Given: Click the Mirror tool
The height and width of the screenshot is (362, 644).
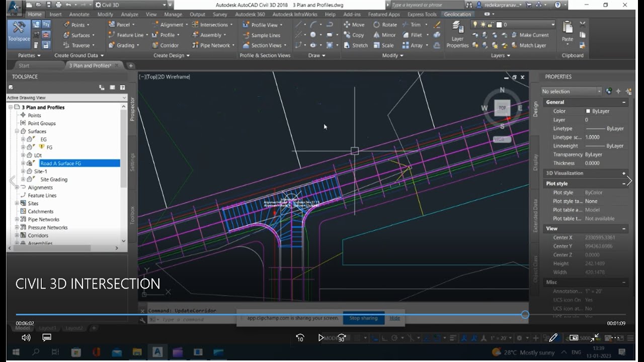Looking at the screenshot, I should [x=384, y=35].
